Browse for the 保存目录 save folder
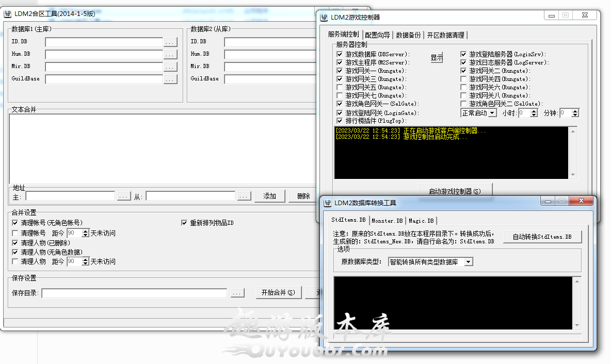611x364 pixels. [237, 293]
